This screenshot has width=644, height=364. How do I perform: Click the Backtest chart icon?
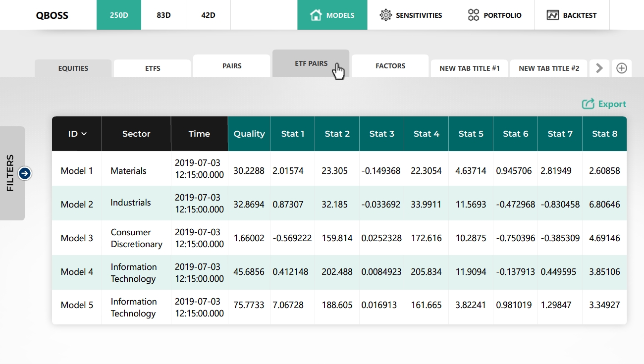[553, 15]
